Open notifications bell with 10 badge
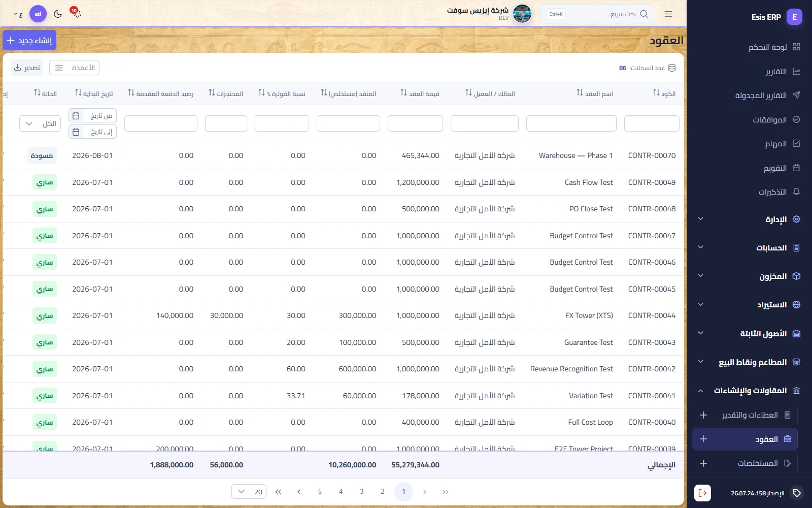812x508 pixels. (x=76, y=13)
